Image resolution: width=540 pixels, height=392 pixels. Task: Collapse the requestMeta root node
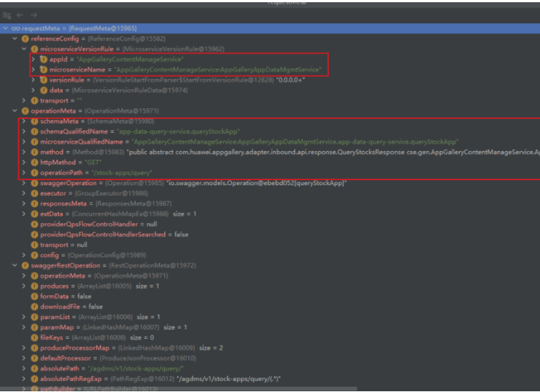click(x=5, y=28)
